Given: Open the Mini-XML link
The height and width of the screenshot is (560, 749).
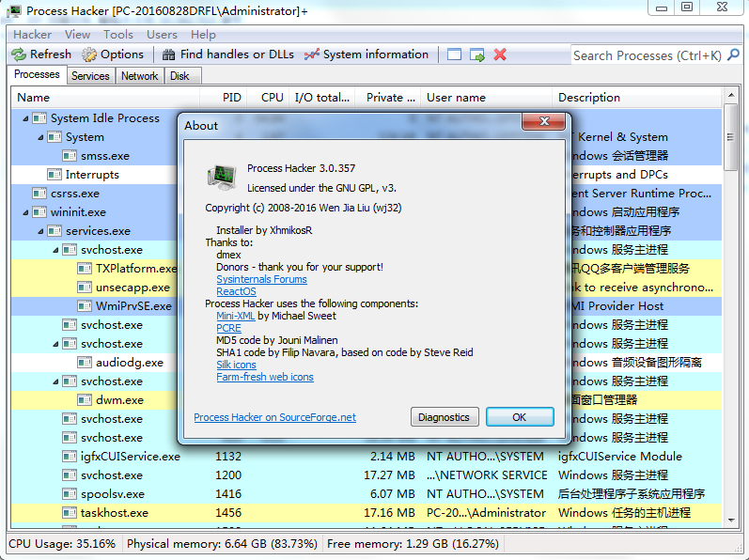Looking at the screenshot, I should [x=236, y=316].
